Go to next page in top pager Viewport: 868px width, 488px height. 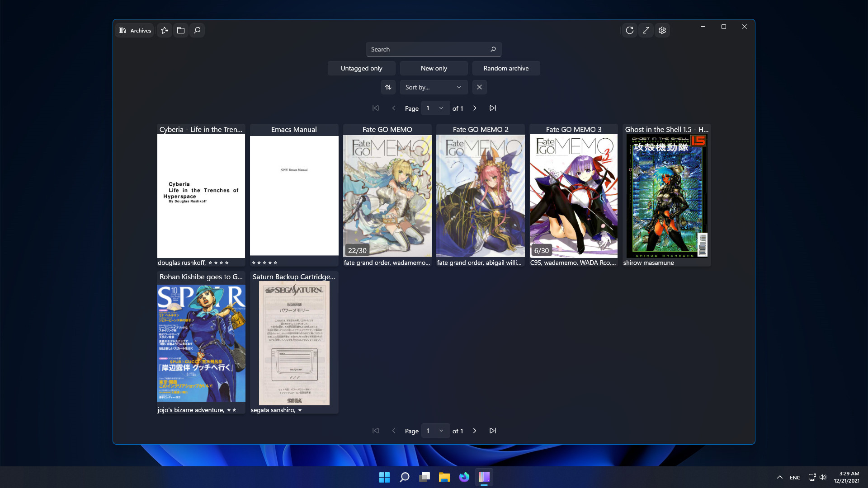click(x=475, y=108)
